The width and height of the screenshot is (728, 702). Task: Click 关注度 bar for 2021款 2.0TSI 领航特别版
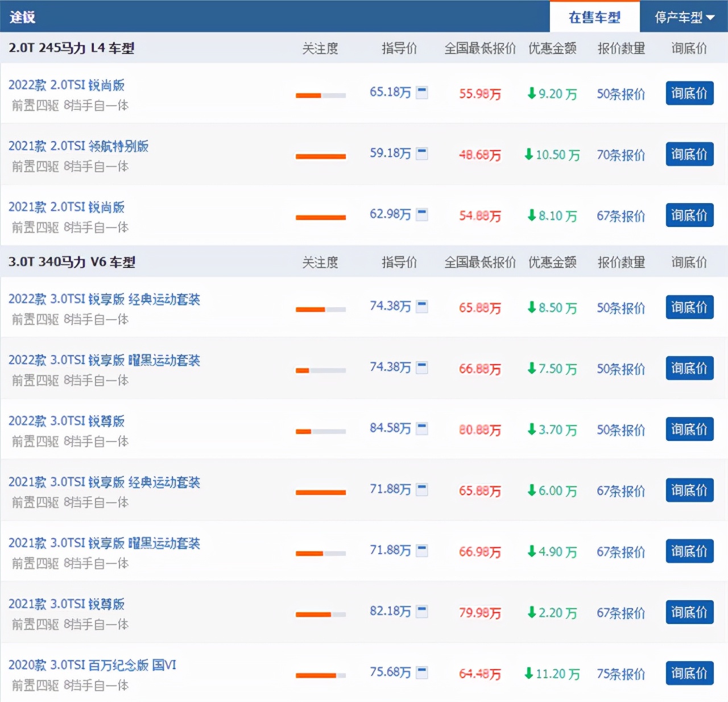[x=321, y=156]
